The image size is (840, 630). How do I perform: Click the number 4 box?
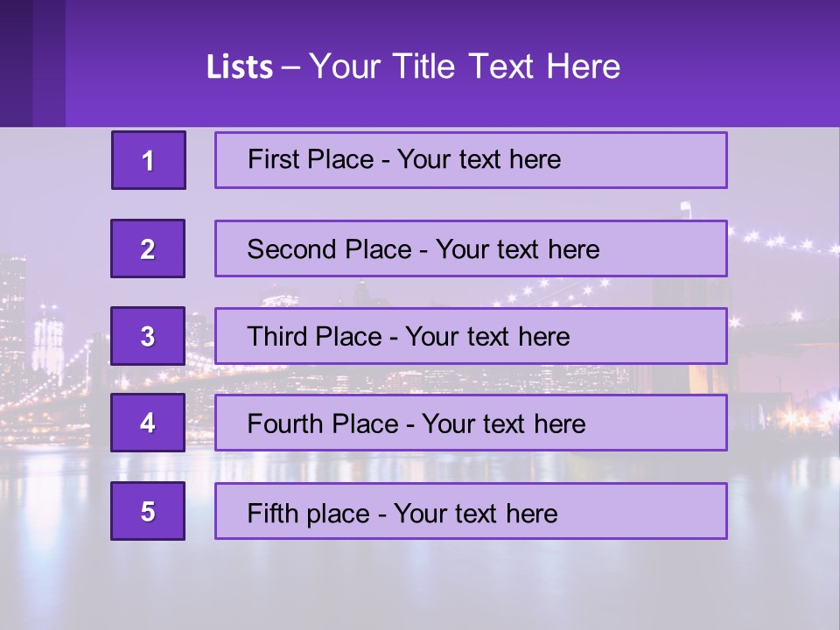(148, 423)
